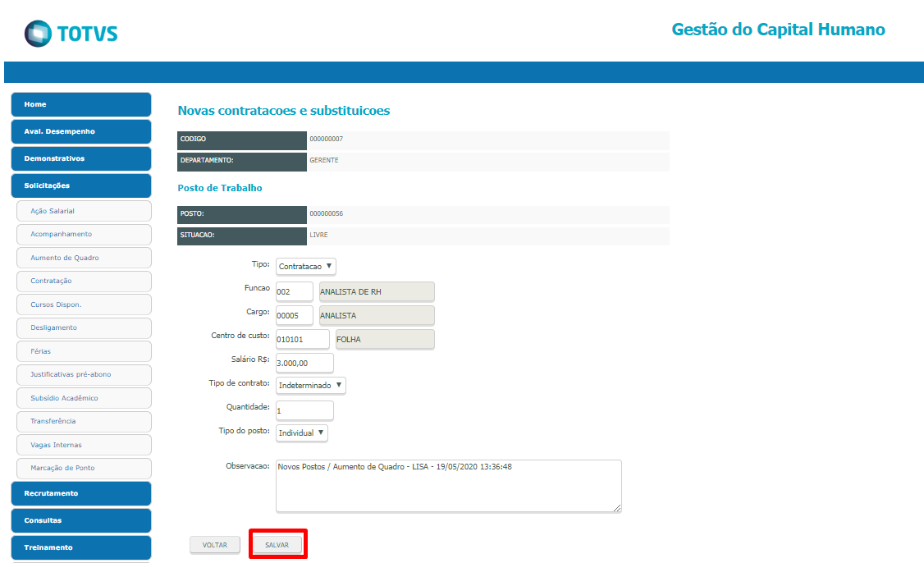Open the Demonstrativos menu

coord(81,158)
